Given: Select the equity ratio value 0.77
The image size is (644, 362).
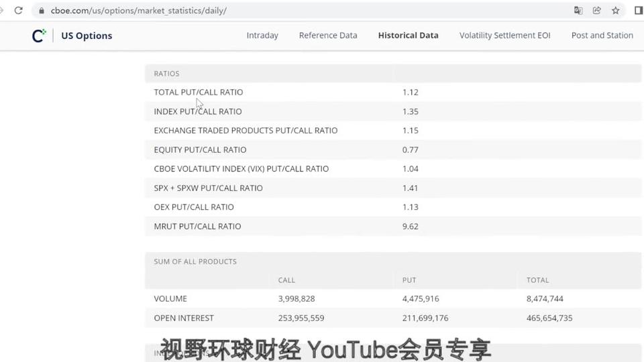Looking at the screenshot, I should [411, 149].
